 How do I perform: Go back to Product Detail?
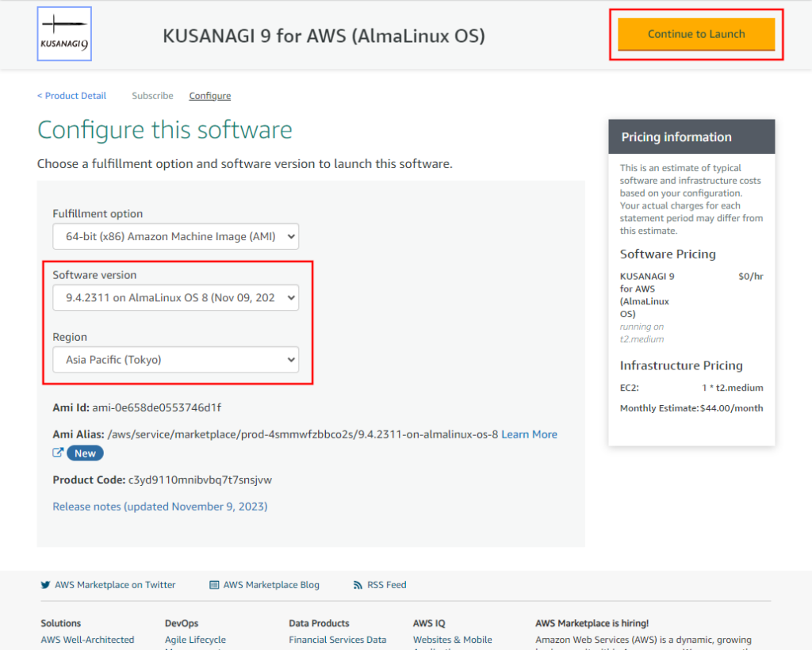[71, 96]
